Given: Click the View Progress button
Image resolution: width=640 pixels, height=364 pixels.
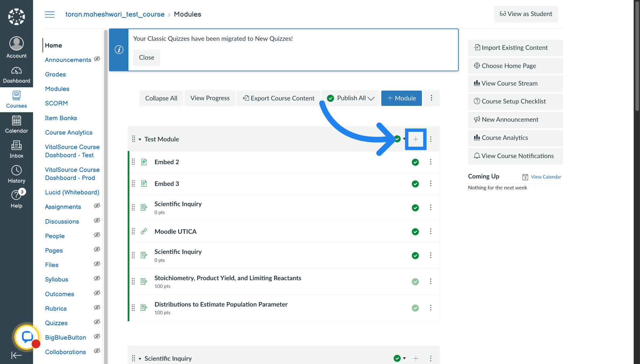Looking at the screenshot, I should click(x=210, y=98).
